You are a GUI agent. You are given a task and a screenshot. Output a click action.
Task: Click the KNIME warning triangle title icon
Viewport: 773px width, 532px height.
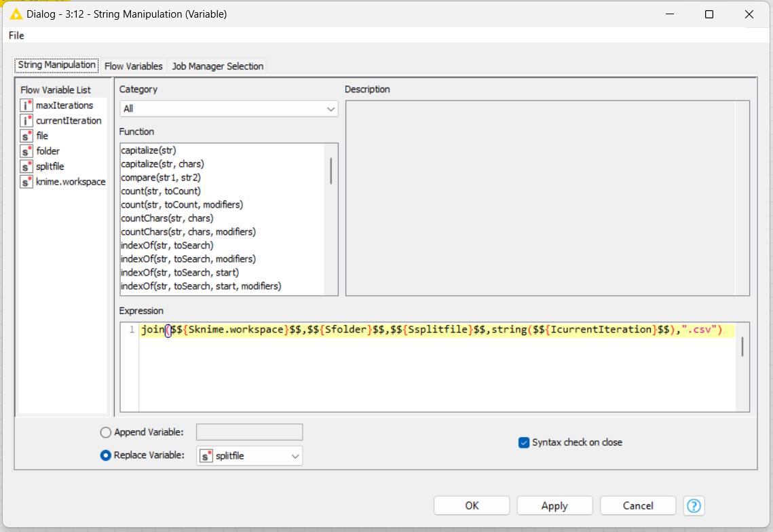[x=16, y=14]
